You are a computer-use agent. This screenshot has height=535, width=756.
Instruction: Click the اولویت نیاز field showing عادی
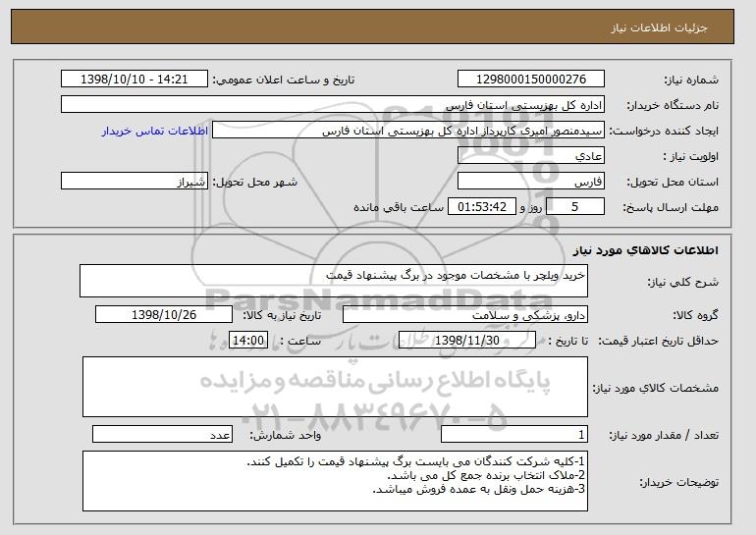point(531,156)
